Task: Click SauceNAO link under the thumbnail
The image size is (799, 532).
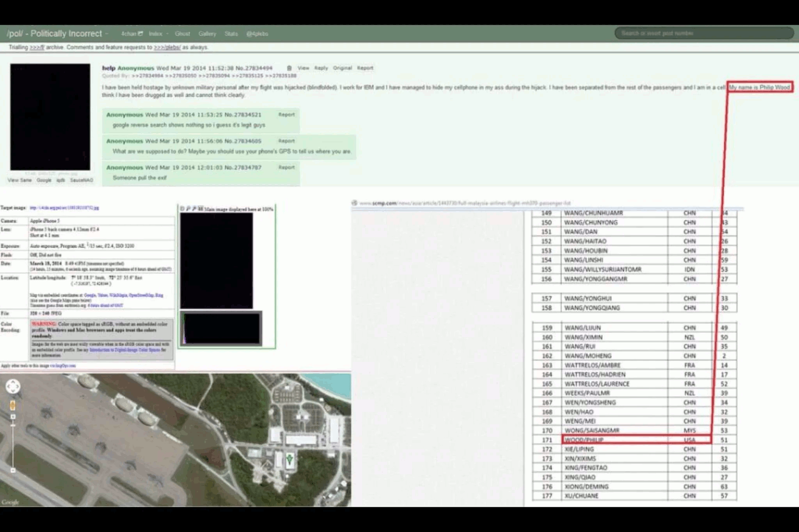Action: click(82, 180)
